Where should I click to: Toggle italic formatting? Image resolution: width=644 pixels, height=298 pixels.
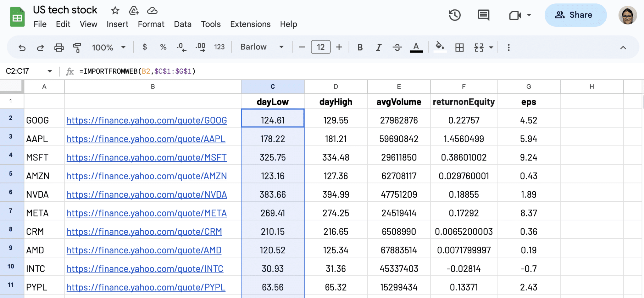click(379, 48)
